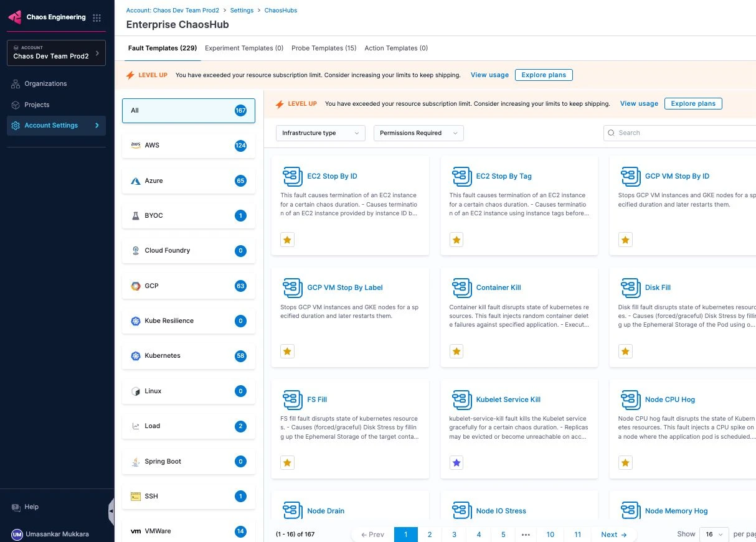Screen dimensions: 756x542
Task: Click the Organizations icon in sidebar
Action: (16, 83)
